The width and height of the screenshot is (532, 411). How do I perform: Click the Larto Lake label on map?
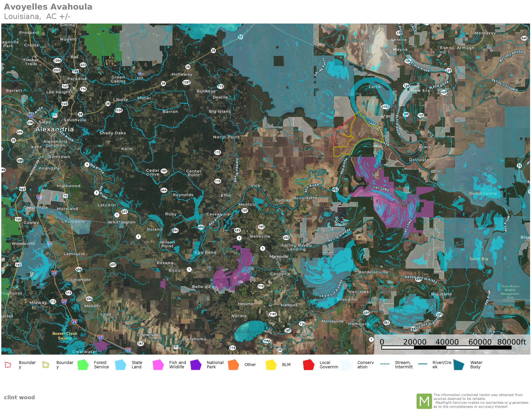[x=353, y=93]
